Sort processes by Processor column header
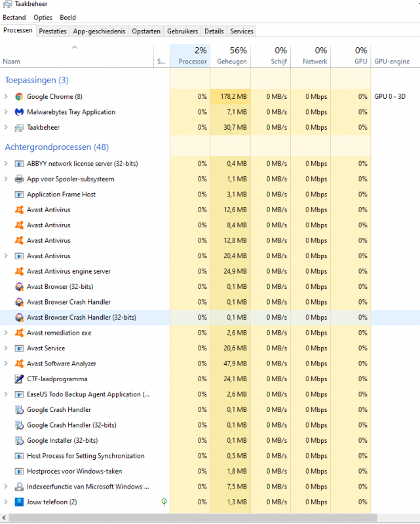This screenshot has height=524, width=420. [190, 56]
